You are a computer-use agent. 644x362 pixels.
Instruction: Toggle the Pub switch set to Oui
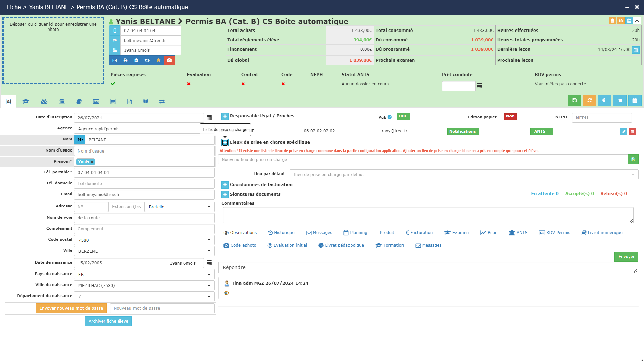coord(404,116)
